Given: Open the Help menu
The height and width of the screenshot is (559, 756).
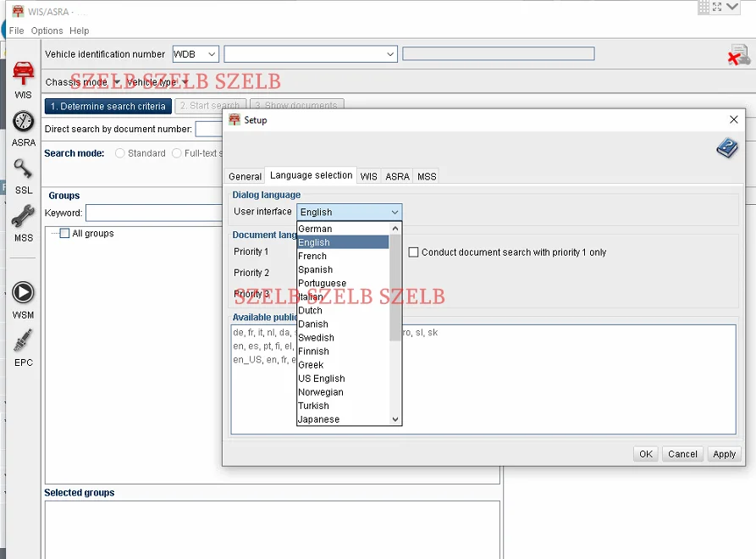Looking at the screenshot, I should (79, 30).
